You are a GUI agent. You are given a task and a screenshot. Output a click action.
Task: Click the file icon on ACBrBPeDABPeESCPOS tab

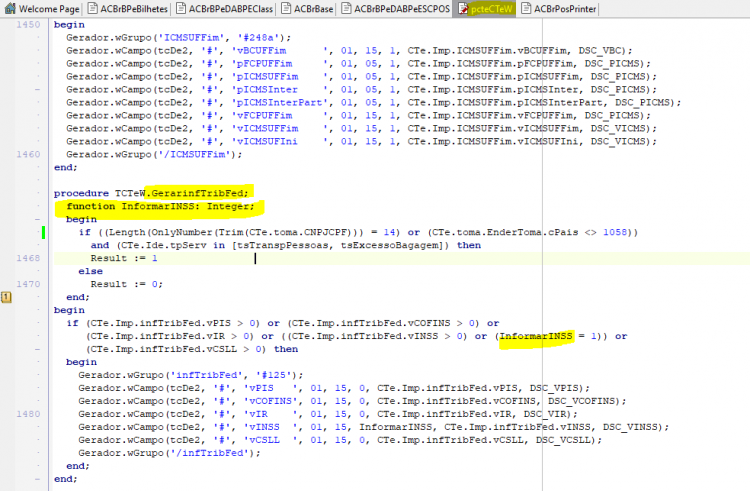346,8
